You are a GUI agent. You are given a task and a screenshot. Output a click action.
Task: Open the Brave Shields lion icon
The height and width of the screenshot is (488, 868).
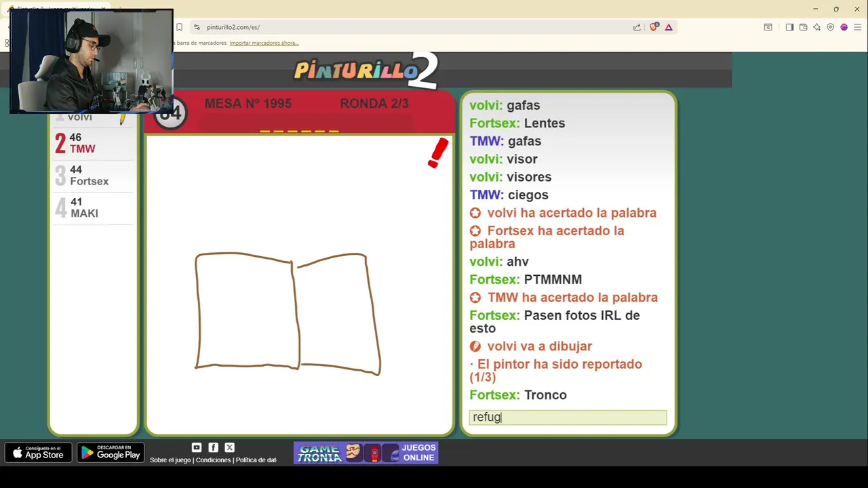[654, 27]
